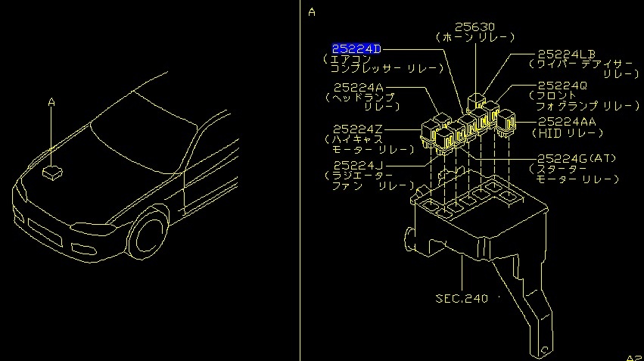Click the フロント フォグランプ リレー label text

[584, 101]
